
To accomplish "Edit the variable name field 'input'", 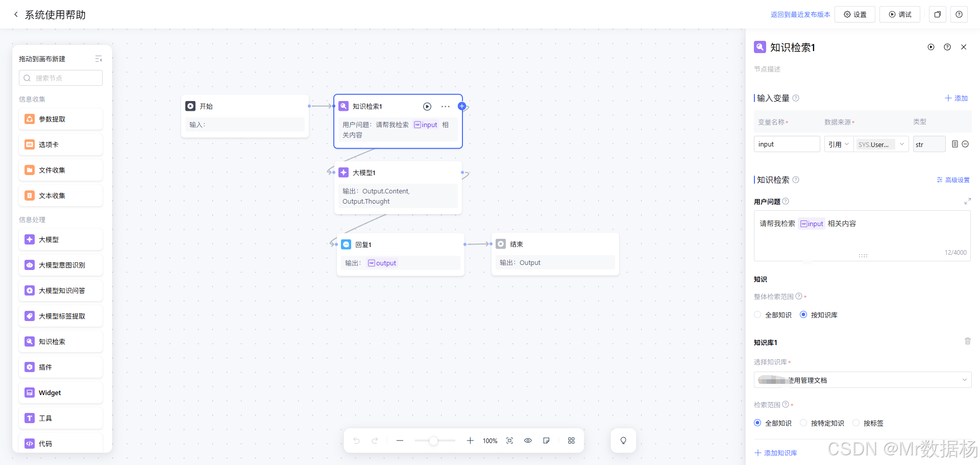I will [x=787, y=144].
